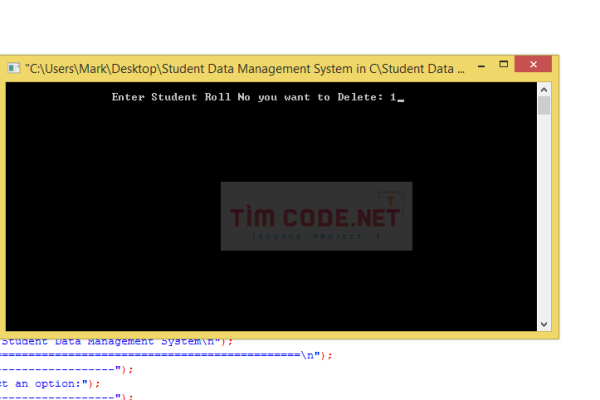
Task: Click the typed roll number '1'
Action: [x=393, y=97]
